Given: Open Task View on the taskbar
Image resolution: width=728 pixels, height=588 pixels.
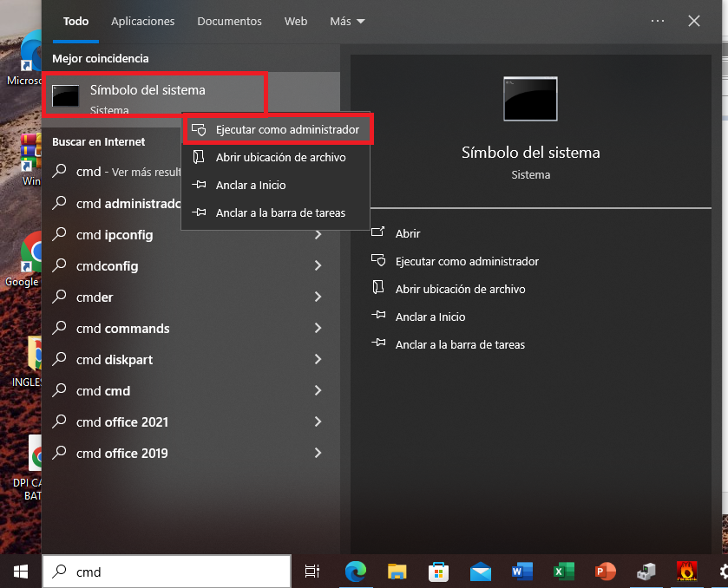Looking at the screenshot, I should click(312, 572).
